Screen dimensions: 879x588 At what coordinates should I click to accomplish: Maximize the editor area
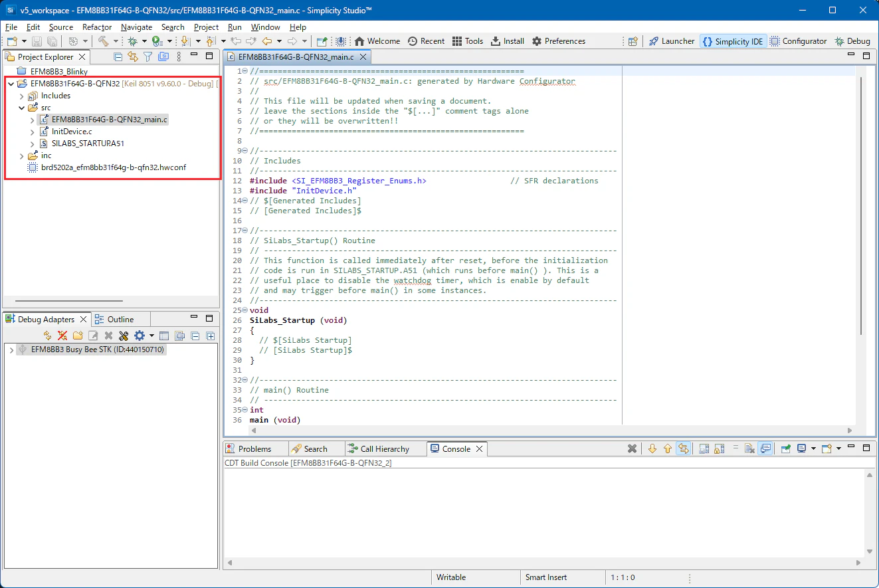(x=866, y=56)
